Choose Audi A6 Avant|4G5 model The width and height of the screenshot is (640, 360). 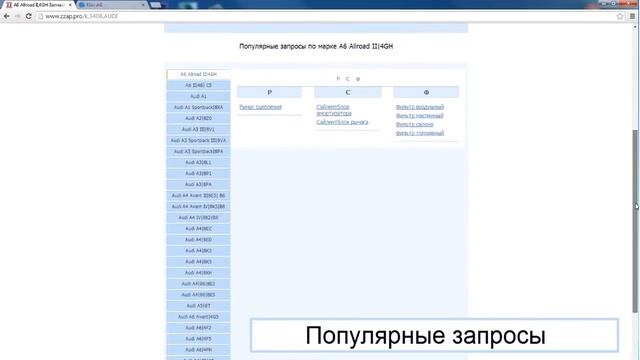(198, 317)
